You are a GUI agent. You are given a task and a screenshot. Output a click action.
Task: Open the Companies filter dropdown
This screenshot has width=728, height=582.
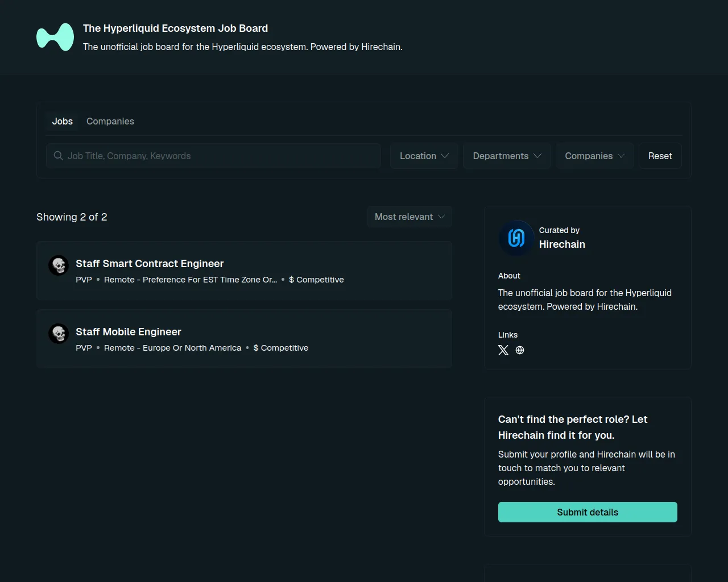(x=594, y=156)
